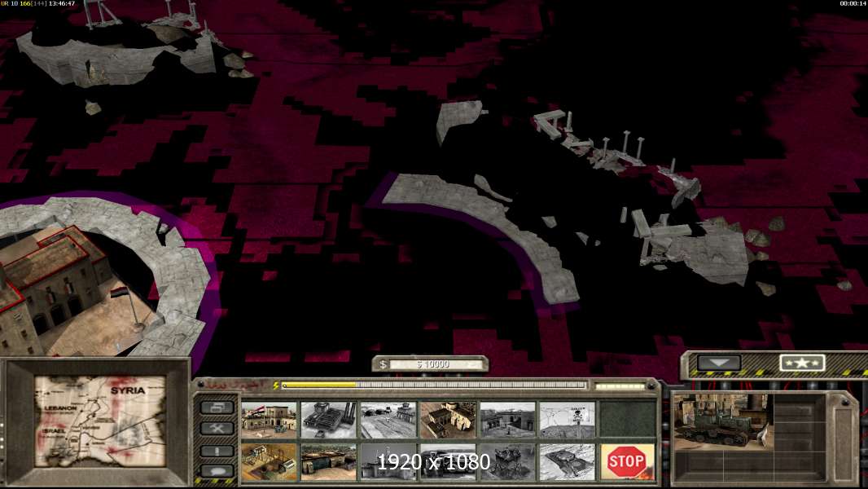Open the hammer and wrench command button

point(217,429)
